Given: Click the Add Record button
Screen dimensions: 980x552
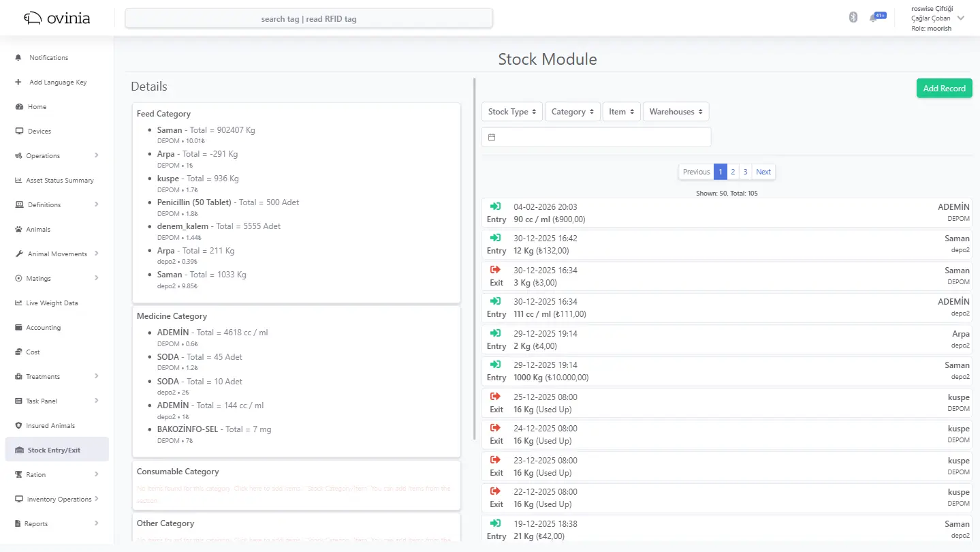Looking at the screenshot, I should pos(944,89).
